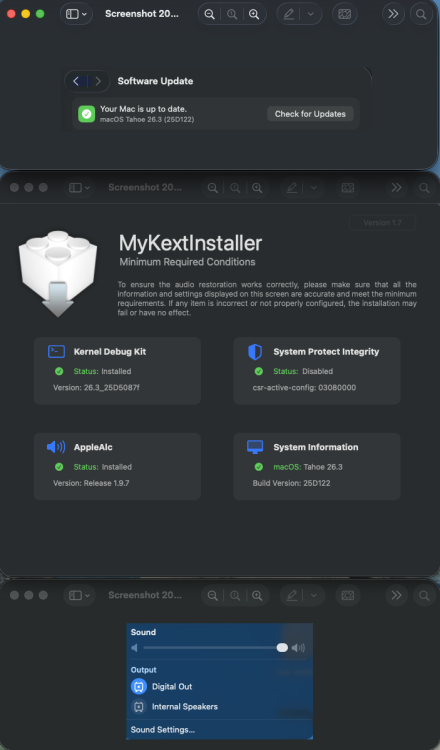This screenshot has width=440, height=750.
Task: Click the AppleAlc installed status checkmark
Action: 59,467
